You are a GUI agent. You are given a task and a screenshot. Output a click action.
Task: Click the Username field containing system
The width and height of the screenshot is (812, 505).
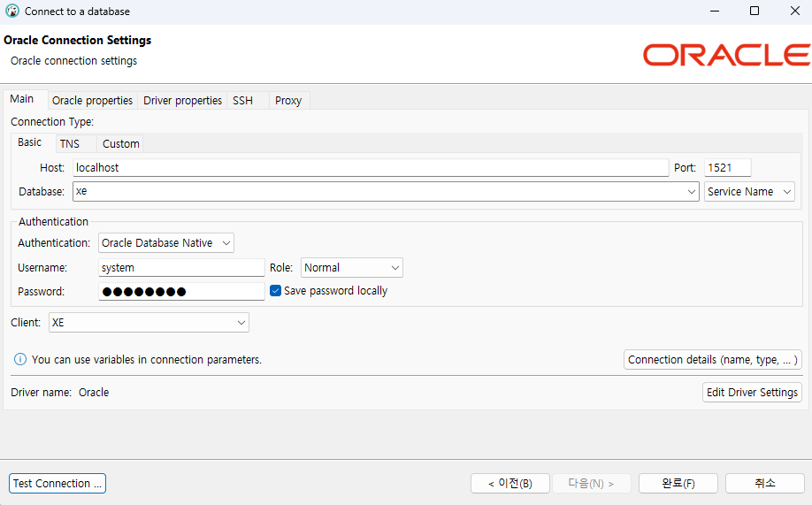click(181, 268)
